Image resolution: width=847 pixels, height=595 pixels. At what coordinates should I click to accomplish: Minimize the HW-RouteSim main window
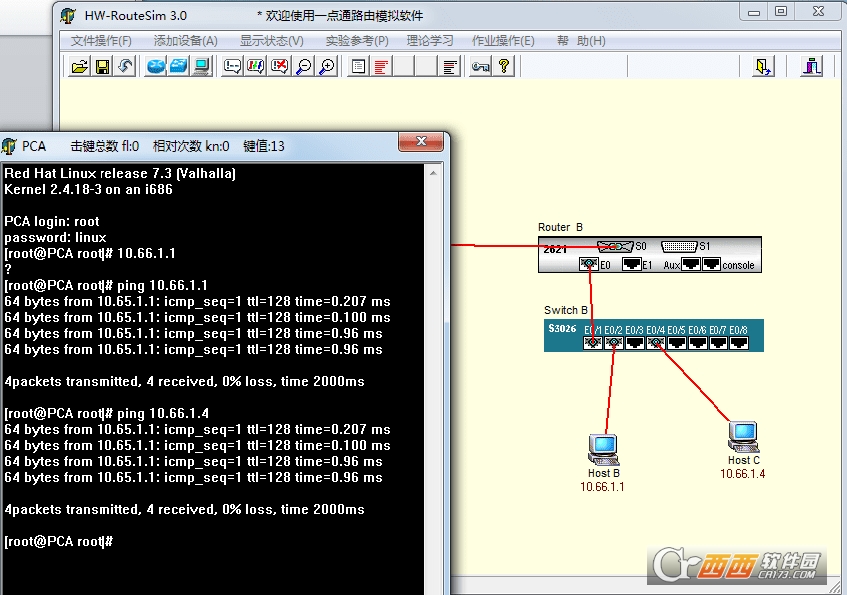pyautogui.click(x=754, y=11)
